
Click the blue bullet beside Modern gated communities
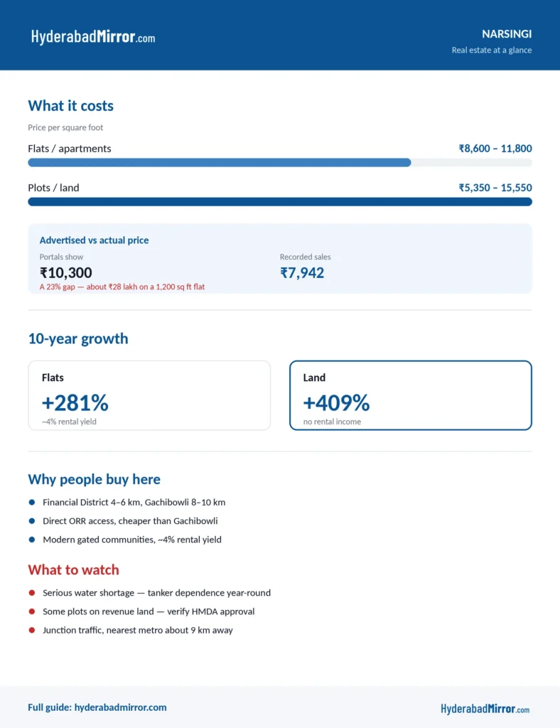pyautogui.click(x=31, y=540)
